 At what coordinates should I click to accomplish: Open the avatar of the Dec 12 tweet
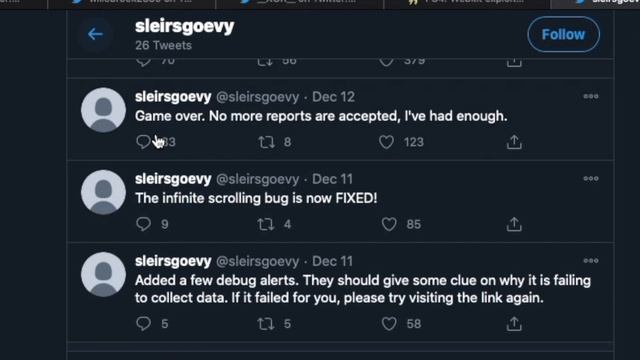103,110
